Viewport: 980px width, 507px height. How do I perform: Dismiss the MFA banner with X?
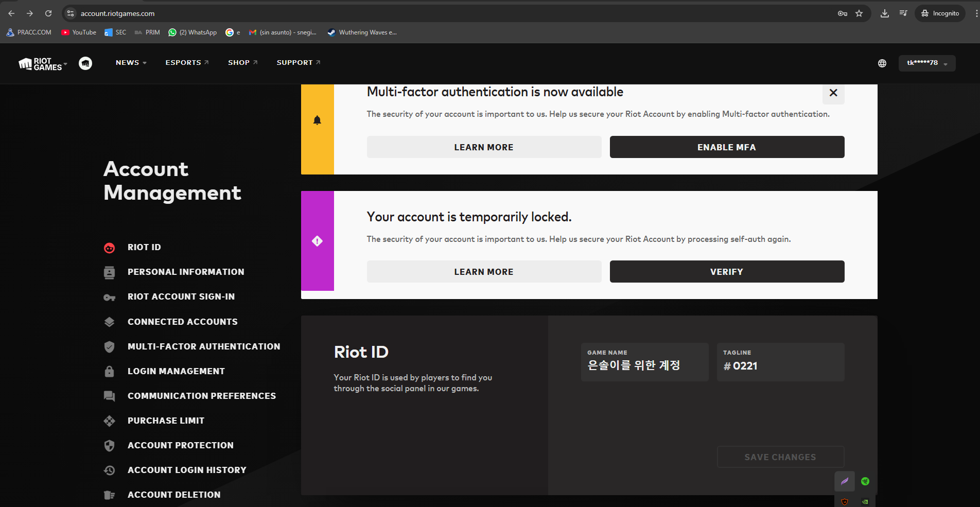(833, 93)
